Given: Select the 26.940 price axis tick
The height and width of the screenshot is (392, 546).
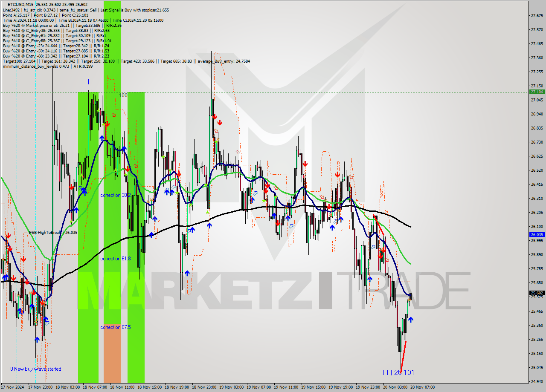Looking at the screenshot, I should pos(537,114).
